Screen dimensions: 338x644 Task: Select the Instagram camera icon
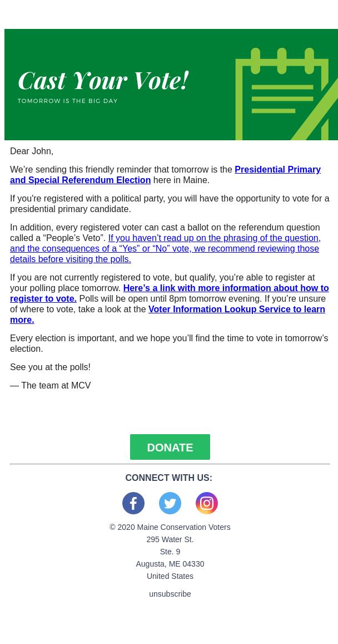207,503
